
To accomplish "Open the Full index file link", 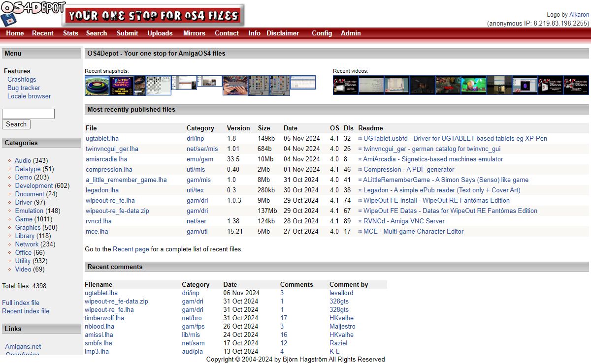I will coord(21,303).
